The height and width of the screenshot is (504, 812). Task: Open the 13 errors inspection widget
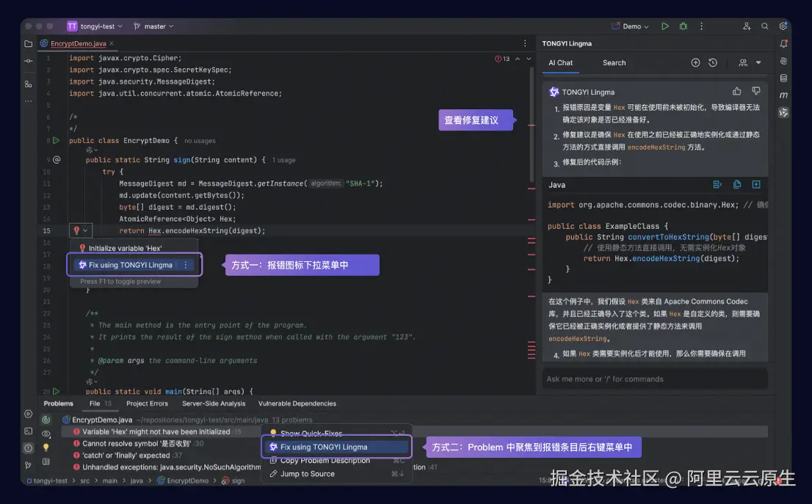[502, 59]
